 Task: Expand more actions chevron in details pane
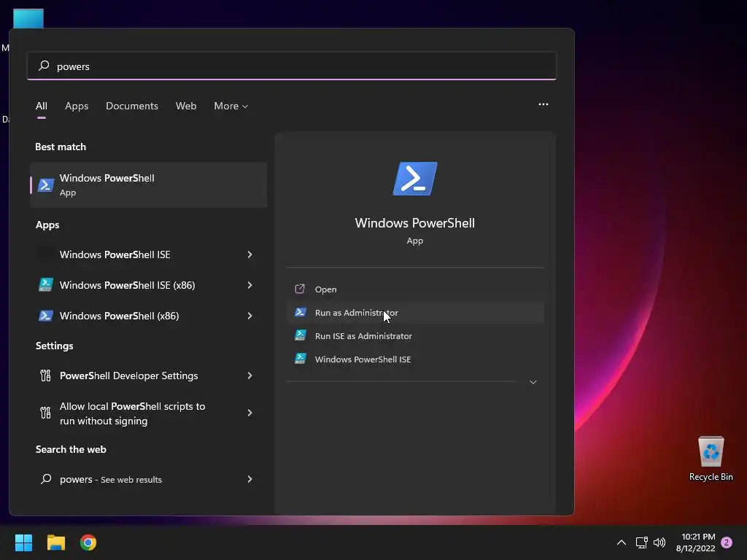coord(533,382)
